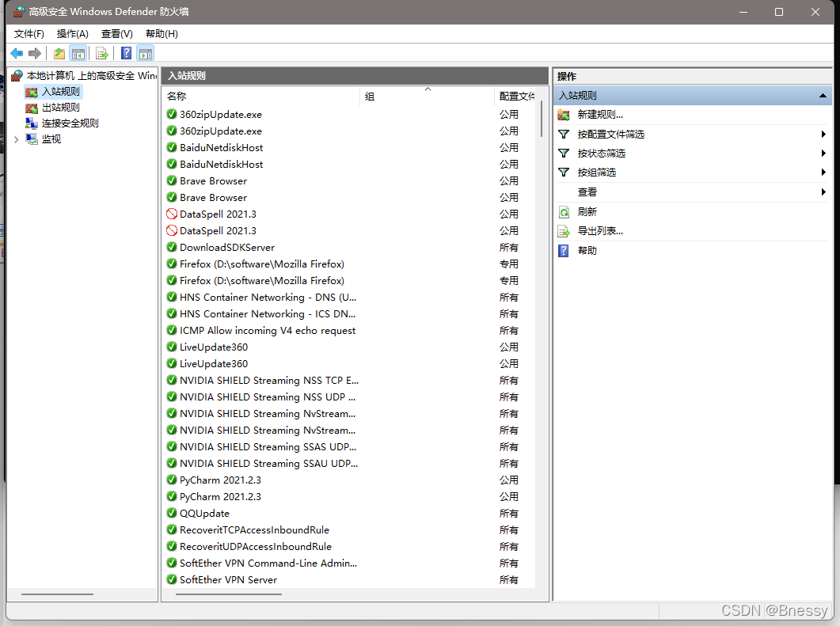
Task: Click the Export list toolbar icon
Action: coord(102,54)
